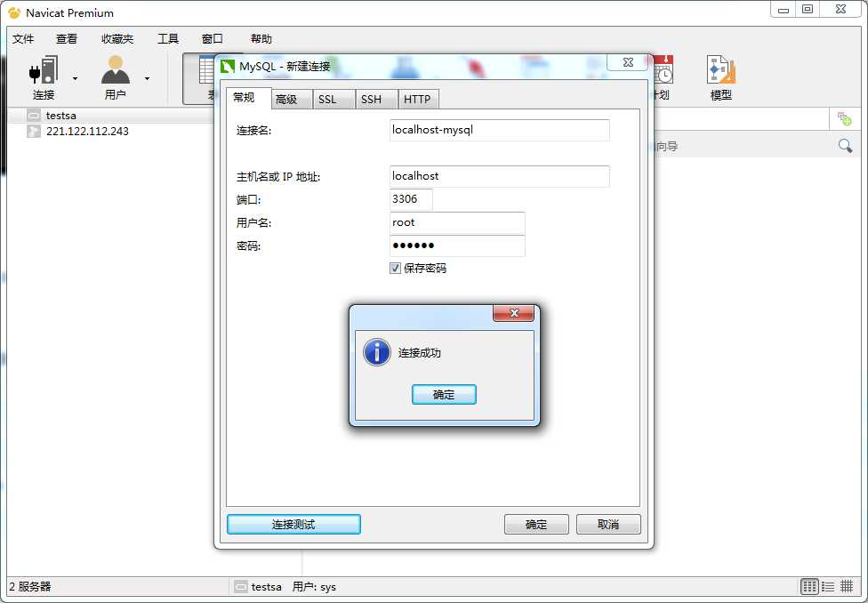This screenshot has height=603, width=868.
Task: Click the blue info icon in message box
Action: click(377, 353)
